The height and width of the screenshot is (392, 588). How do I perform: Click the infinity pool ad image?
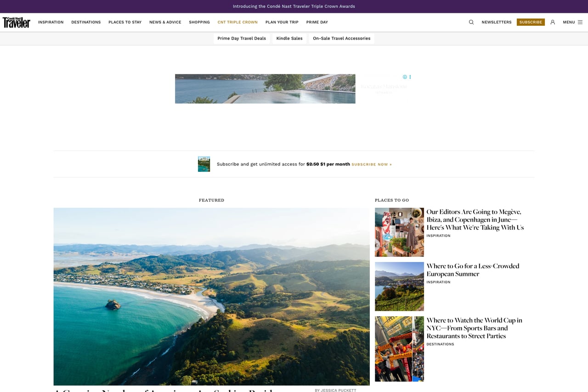265,89
